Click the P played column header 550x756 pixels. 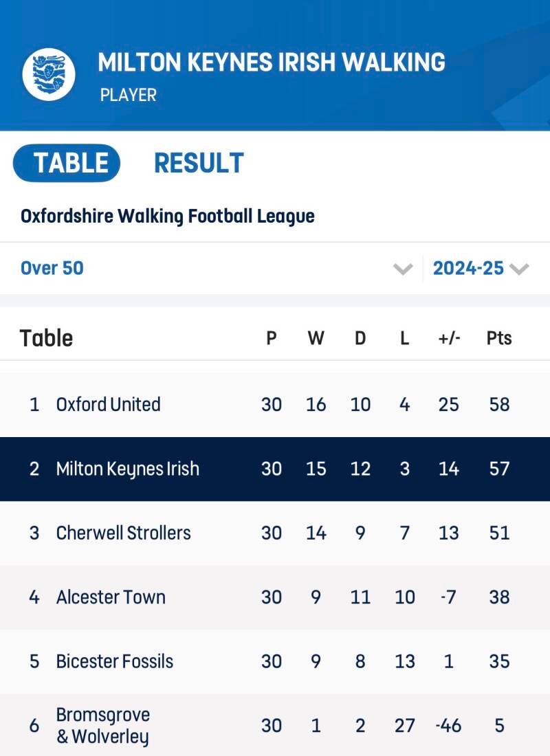pyautogui.click(x=272, y=338)
